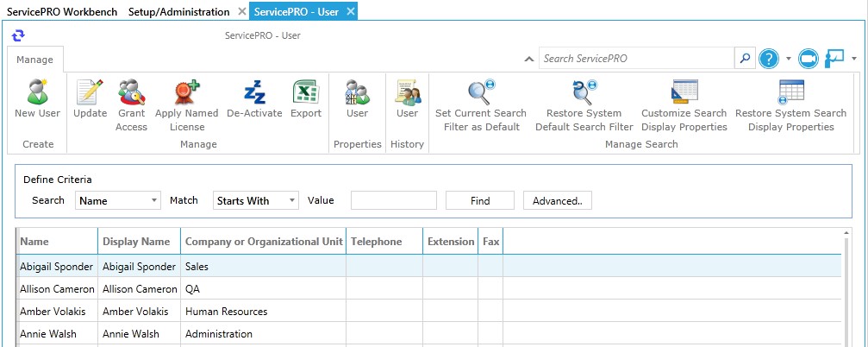Viewport: 868px width, 347px height.
Task: Open the Match Starts With dropdown
Action: 256,200
